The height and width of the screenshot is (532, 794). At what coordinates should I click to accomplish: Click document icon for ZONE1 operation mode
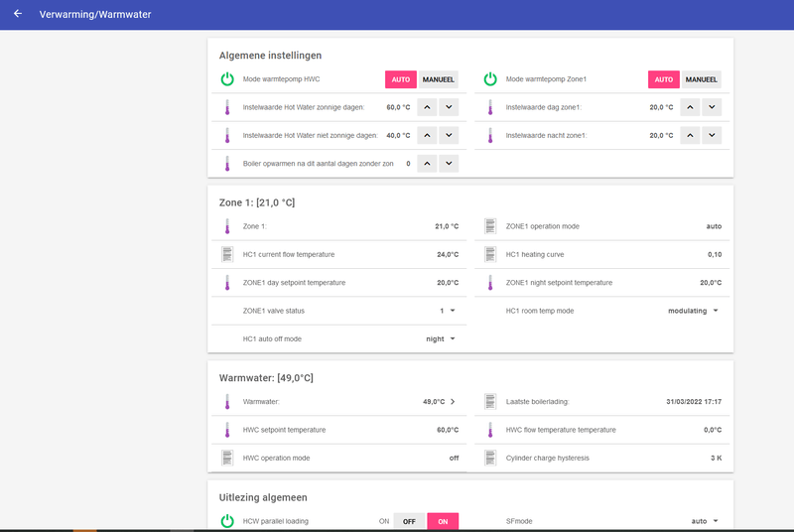(x=490, y=226)
